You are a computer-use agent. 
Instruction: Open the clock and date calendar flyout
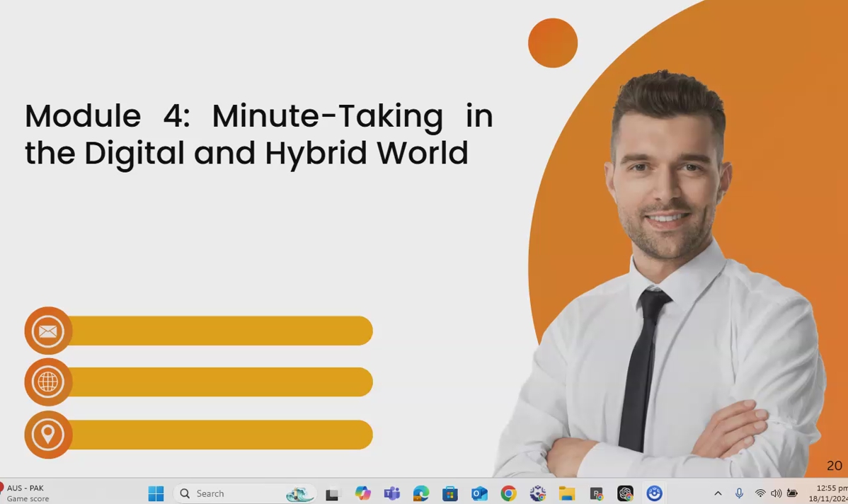(831, 493)
